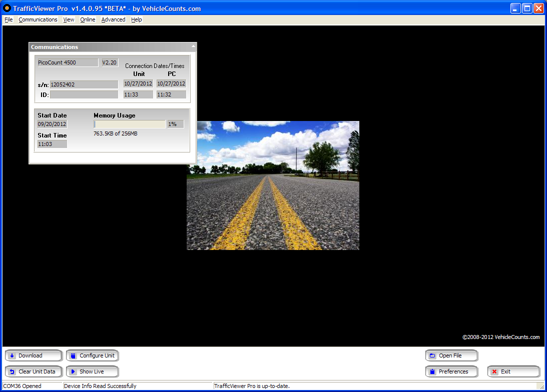The width and height of the screenshot is (547, 392).
Task: Click the Preferences button label
Action: [453, 372]
